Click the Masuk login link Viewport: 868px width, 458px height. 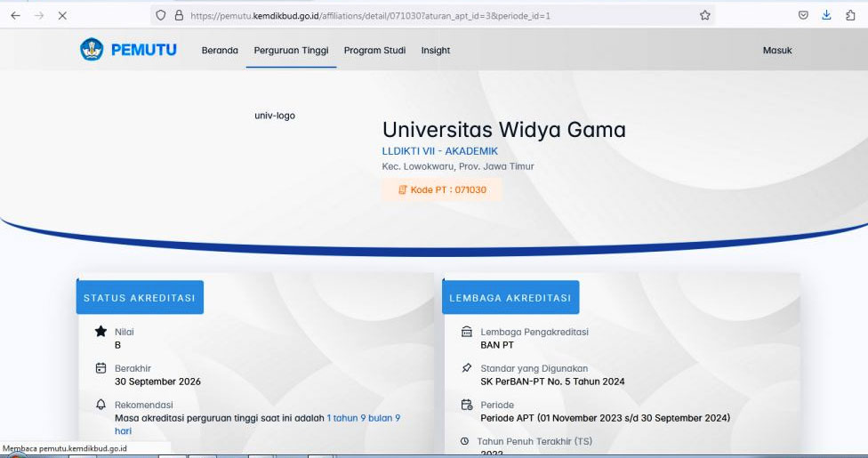777,51
